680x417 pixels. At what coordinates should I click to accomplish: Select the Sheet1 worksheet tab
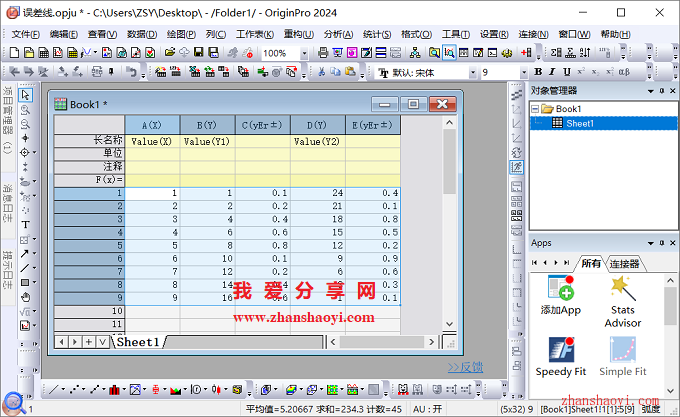[138, 342]
